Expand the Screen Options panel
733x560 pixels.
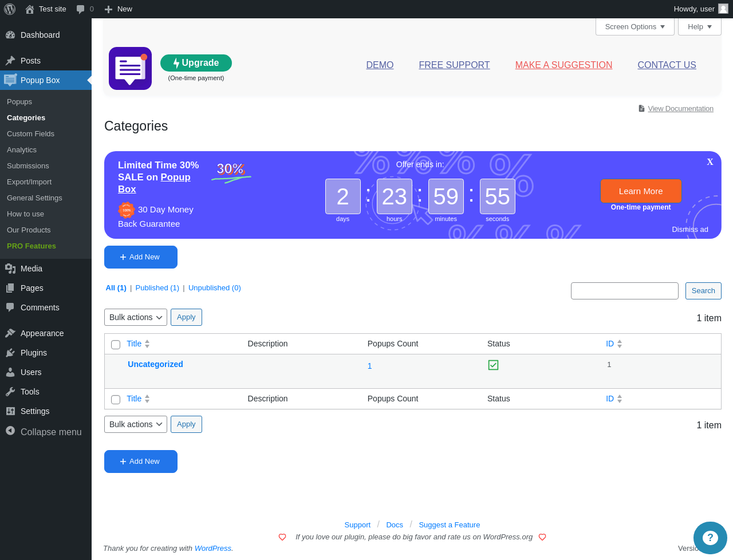click(x=635, y=27)
